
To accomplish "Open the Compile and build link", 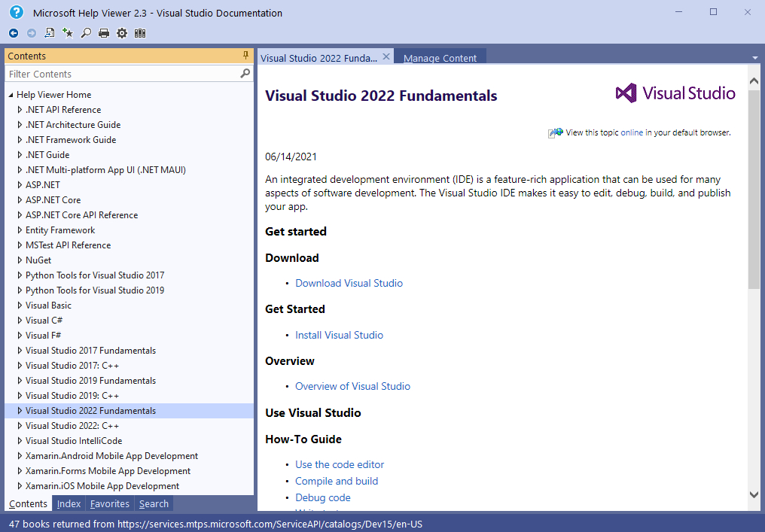I will click(337, 482).
